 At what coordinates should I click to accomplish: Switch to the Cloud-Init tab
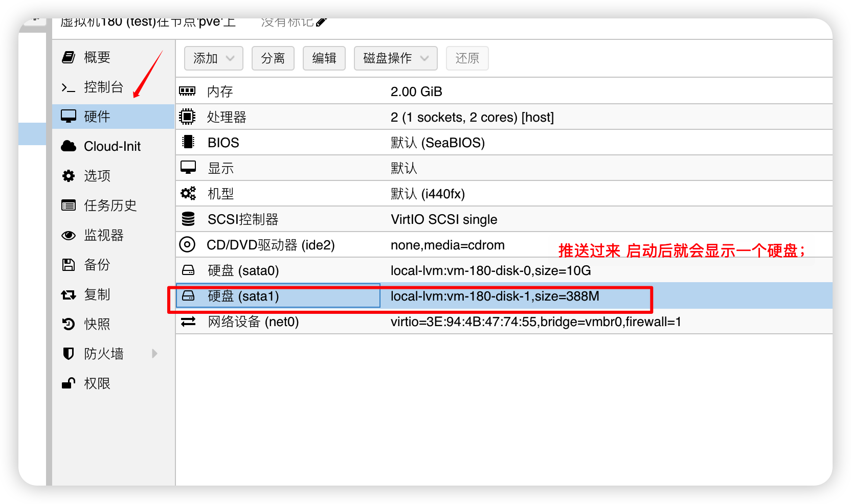coord(114,146)
